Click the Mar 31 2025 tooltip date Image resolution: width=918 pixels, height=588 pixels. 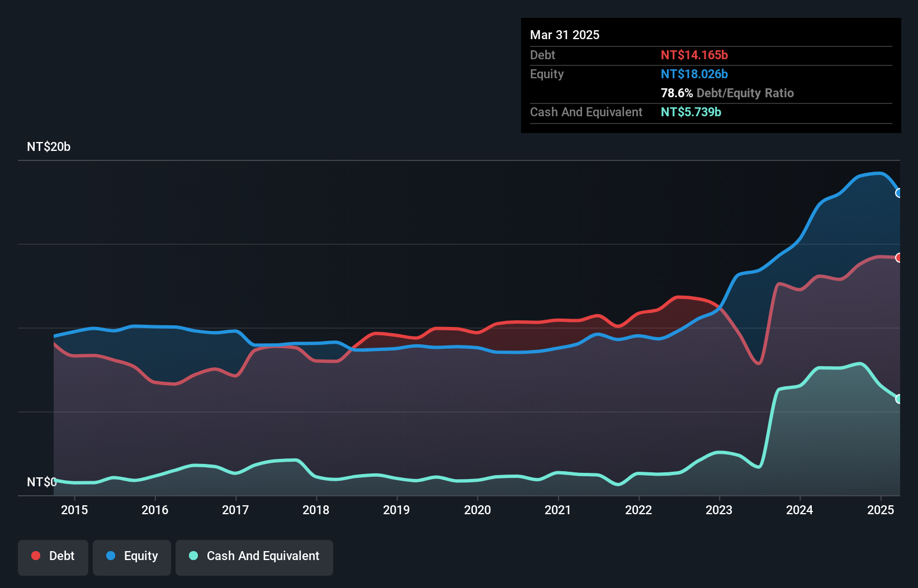[565, 35]
